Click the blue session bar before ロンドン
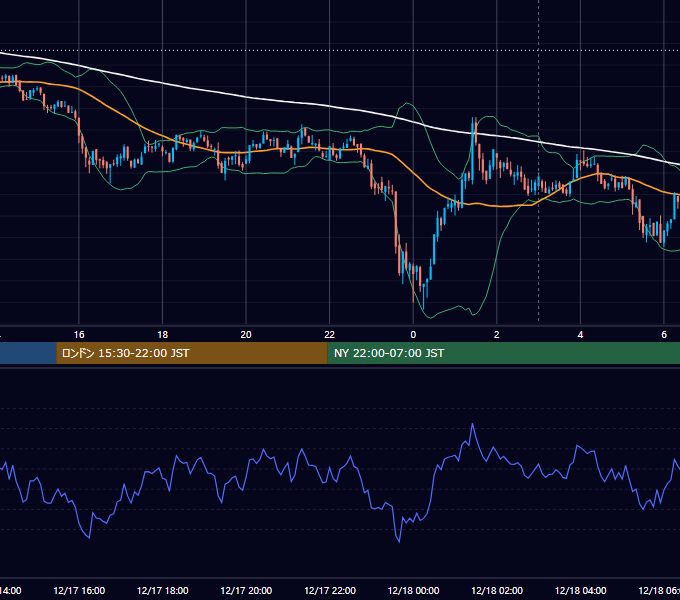 pyautogui.click(x=28, y=353)
